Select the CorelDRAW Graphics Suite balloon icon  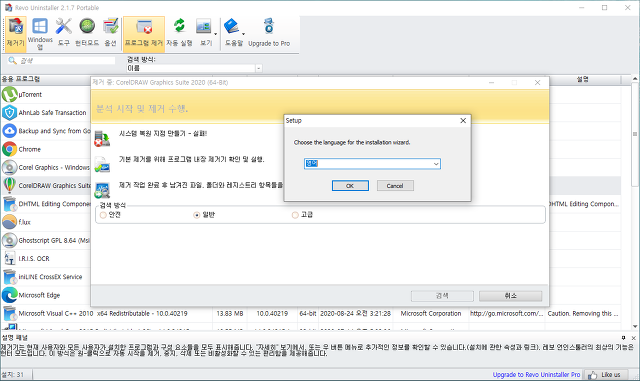tap(9, 185)
